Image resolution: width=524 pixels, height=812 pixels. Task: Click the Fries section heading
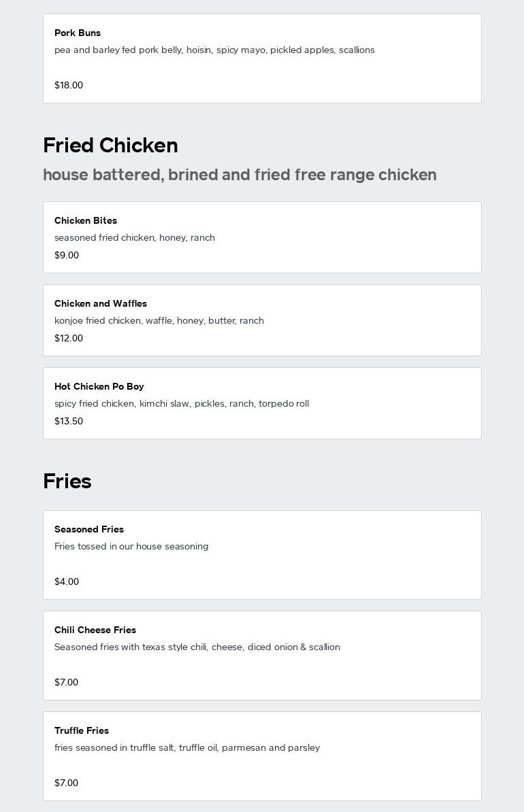click(67, 481)
